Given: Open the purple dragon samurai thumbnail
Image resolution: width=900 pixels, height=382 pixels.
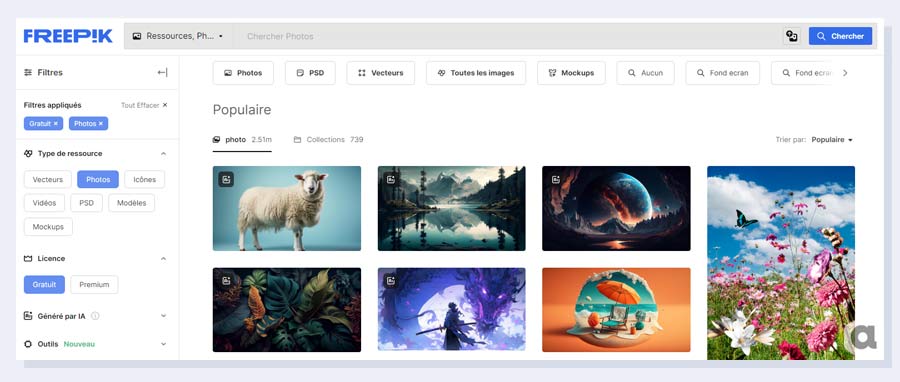Looking at the screenshot, I should (x=452, y=310).
